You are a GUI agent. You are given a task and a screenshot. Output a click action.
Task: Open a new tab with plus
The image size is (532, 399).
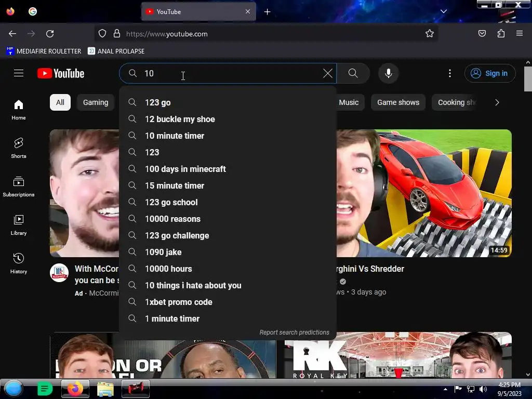click(268, 12)
